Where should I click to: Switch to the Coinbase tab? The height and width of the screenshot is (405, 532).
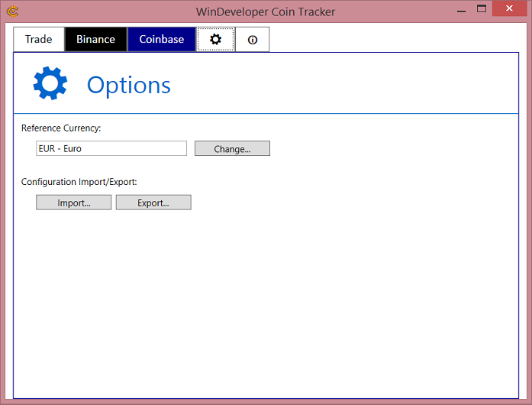click(x=162, y=40)
